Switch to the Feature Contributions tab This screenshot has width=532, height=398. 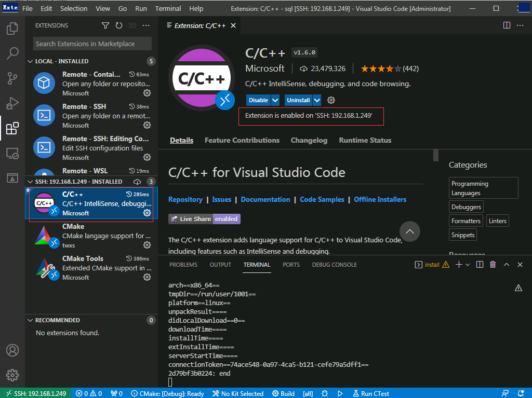(x=242, y=140)
